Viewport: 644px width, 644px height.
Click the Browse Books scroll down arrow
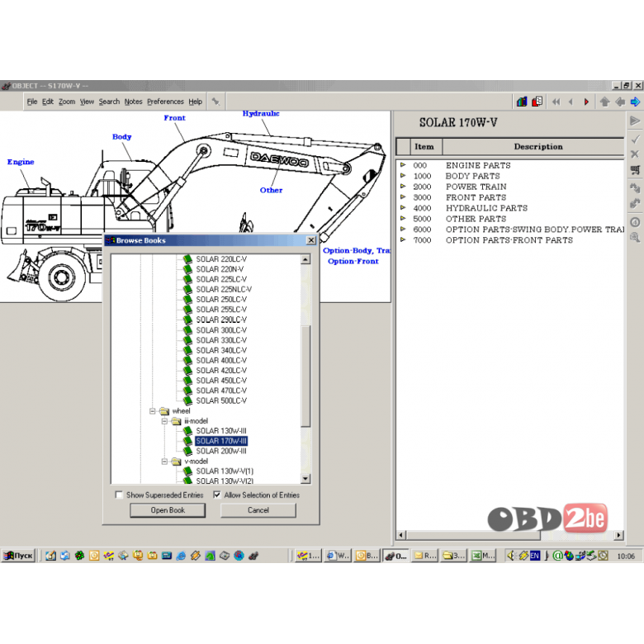305,479
